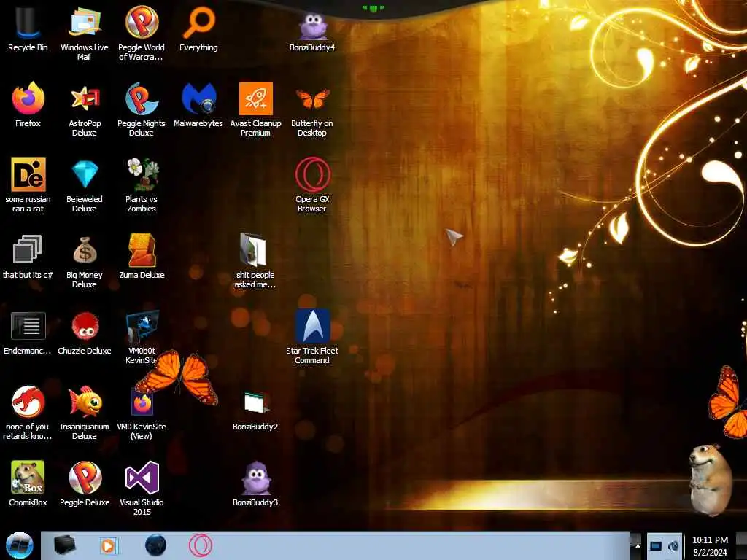Open Big Money Deluxe shortcut
Screen dimensions: 747x560
[x=85, y=262]
